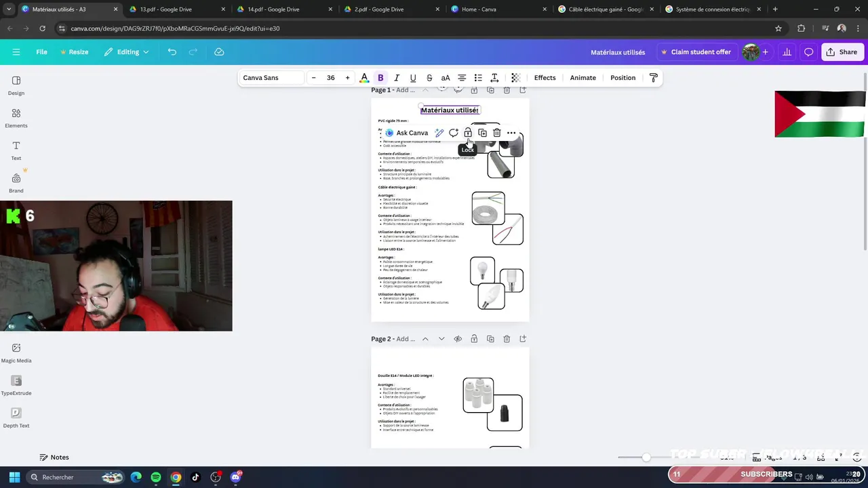Select the Matériaux utilisés heading text
Screen dimensions: 868x488
click(x=450, y=110)
